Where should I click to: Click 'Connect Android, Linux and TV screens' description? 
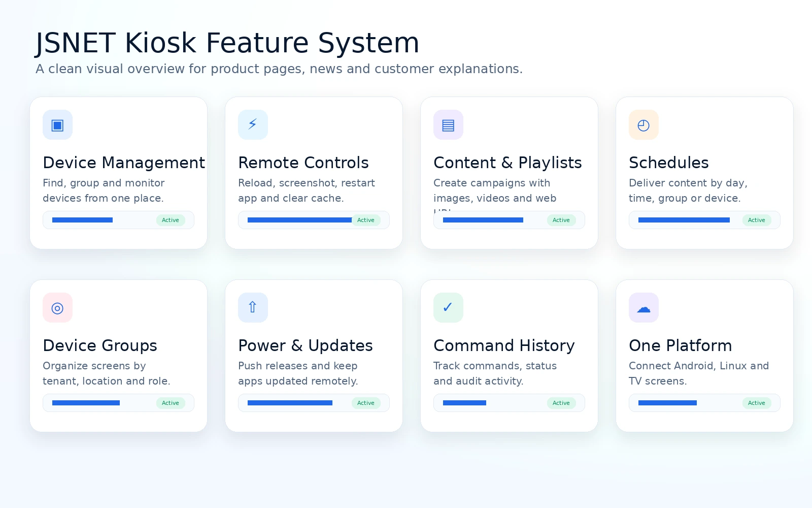[699, 373]
